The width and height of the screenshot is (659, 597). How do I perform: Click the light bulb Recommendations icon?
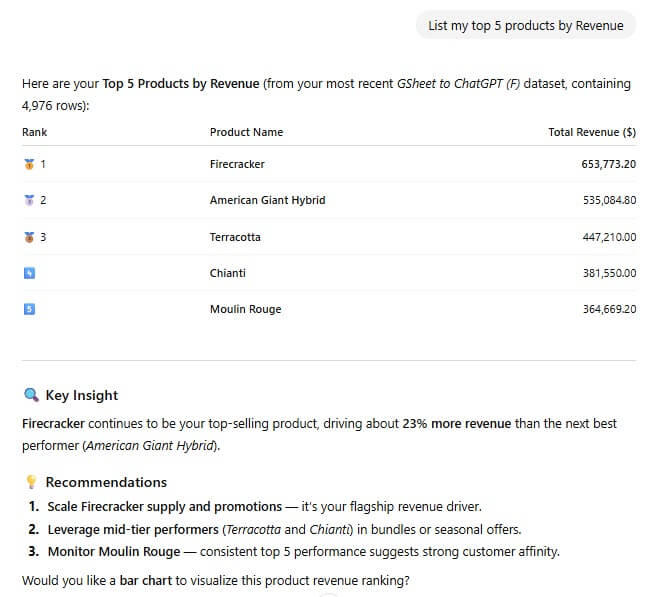point(31,482)
